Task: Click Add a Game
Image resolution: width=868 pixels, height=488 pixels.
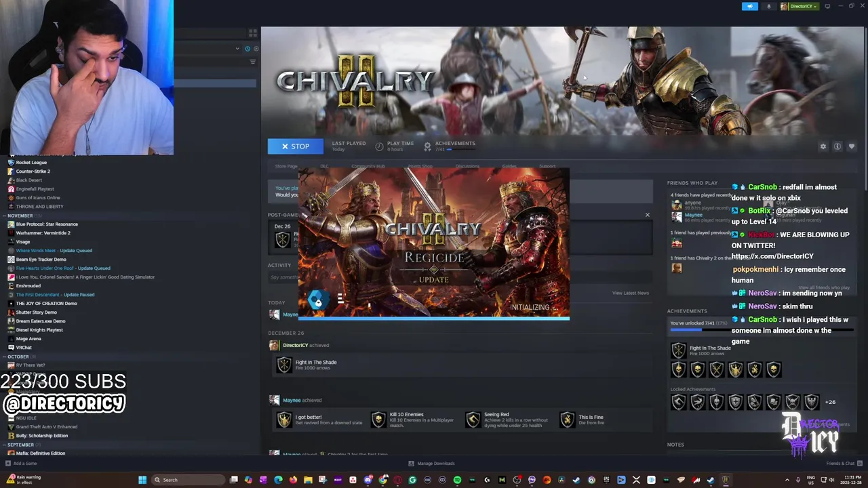Action: 21,464
